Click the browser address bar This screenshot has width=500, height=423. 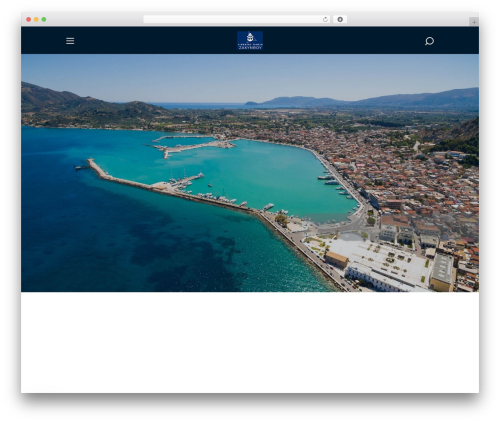(x=237, y=19)
